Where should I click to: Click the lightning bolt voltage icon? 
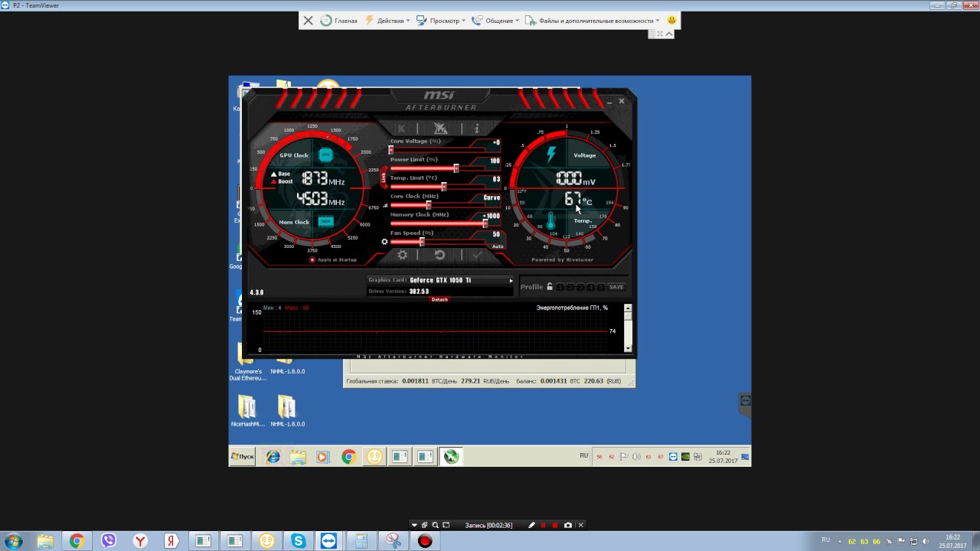(x=550, y=155)
